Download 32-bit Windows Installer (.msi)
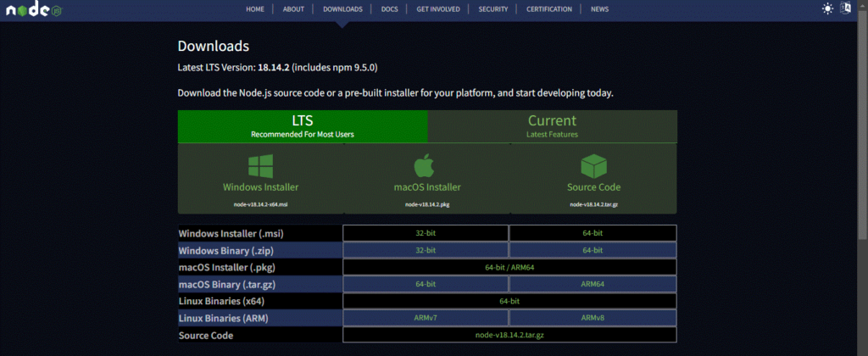The image size is (868, 356). tap(426, 233)
